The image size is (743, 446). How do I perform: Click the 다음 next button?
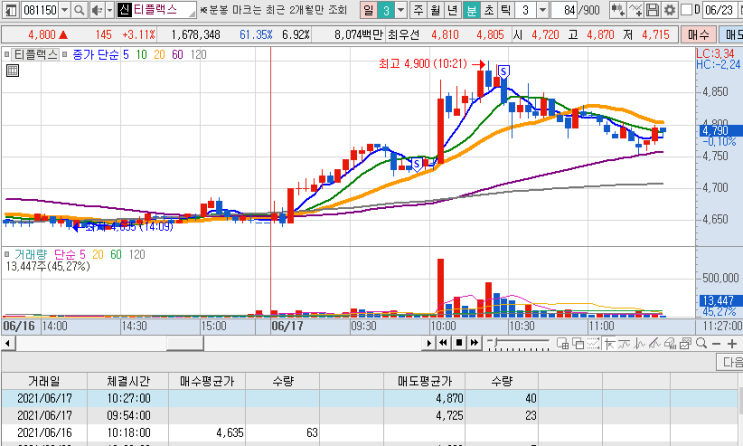coord(730,363)
